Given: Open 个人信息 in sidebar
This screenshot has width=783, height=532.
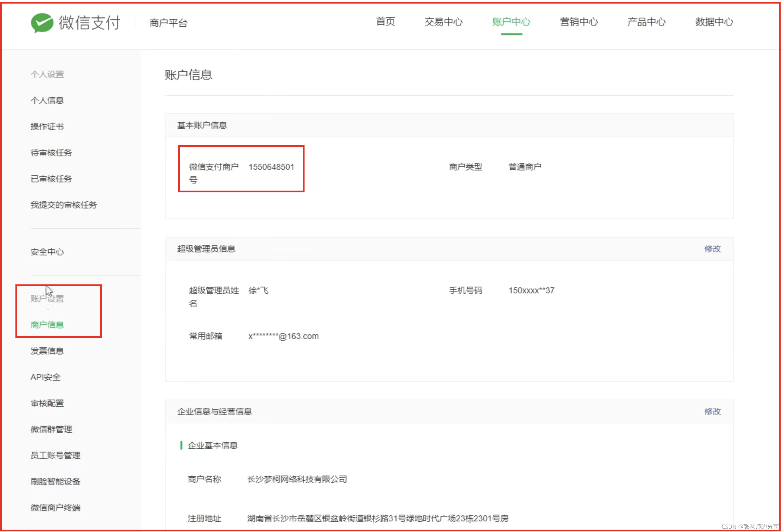Looking at the screenshot, I should (47, 100).
